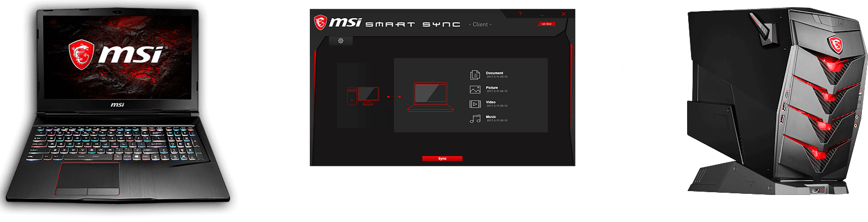Click the MSI dragon shield logo in Smart Sync
Viewport: 868px width, 222px height.
click(x=320, y=23)
